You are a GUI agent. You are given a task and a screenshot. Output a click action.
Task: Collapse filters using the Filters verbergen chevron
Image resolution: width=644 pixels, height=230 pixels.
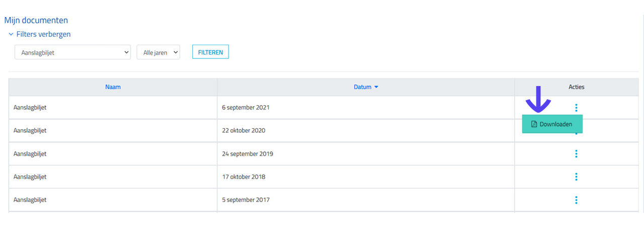tap(11, 35)
